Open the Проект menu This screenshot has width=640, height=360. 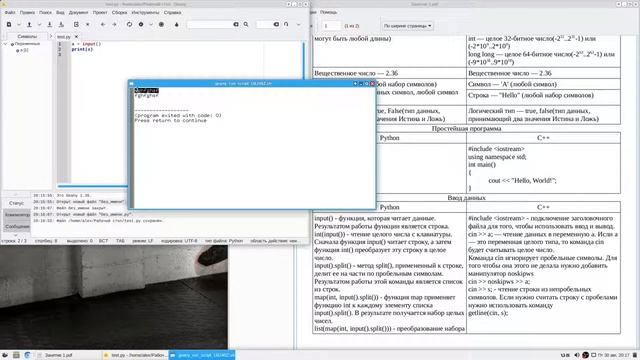(x=100, y=13)
